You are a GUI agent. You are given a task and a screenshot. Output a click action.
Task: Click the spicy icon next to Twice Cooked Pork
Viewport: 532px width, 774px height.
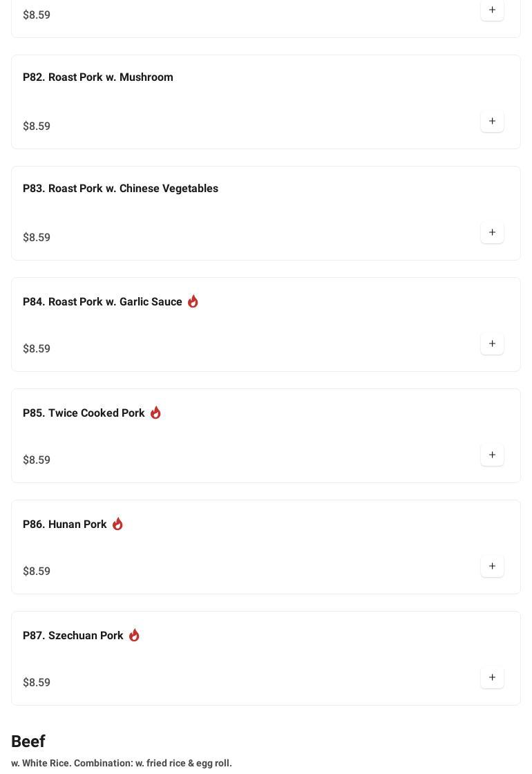pos(155,413)
